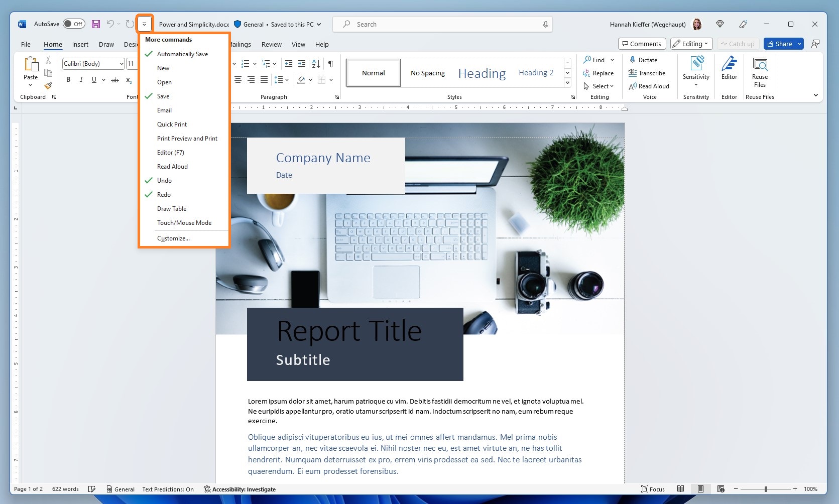Toggle the show paragraph marks icon
The image size is (839, 504).
(x=331, y=64)
